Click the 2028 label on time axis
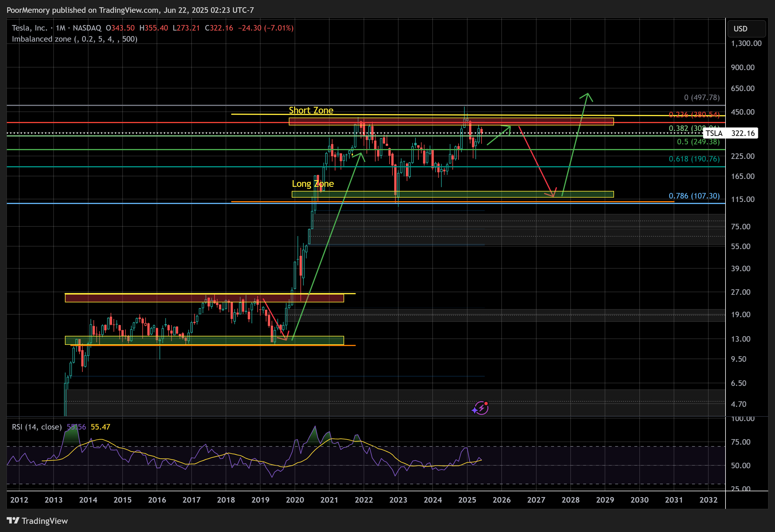This screenshot has height=532, width=775. click(x=570, y=500)
